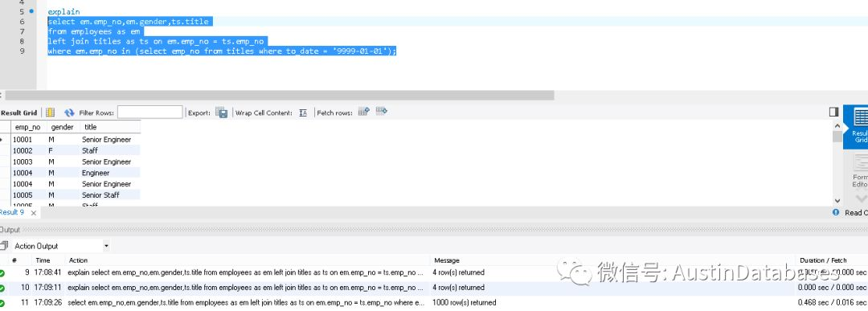
Task: Click the 'where em.emp_no in' subquery line
Action: tap(222, 51)
